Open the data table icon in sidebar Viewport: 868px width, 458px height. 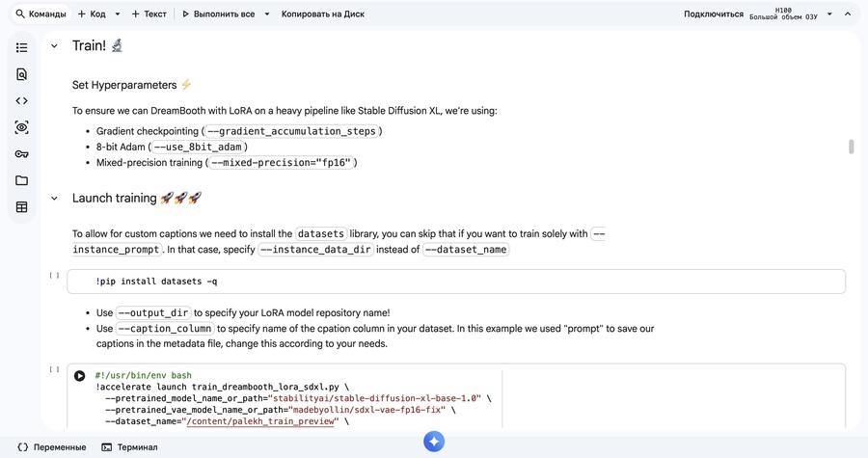pyautogui.click(x=21, y=207)
